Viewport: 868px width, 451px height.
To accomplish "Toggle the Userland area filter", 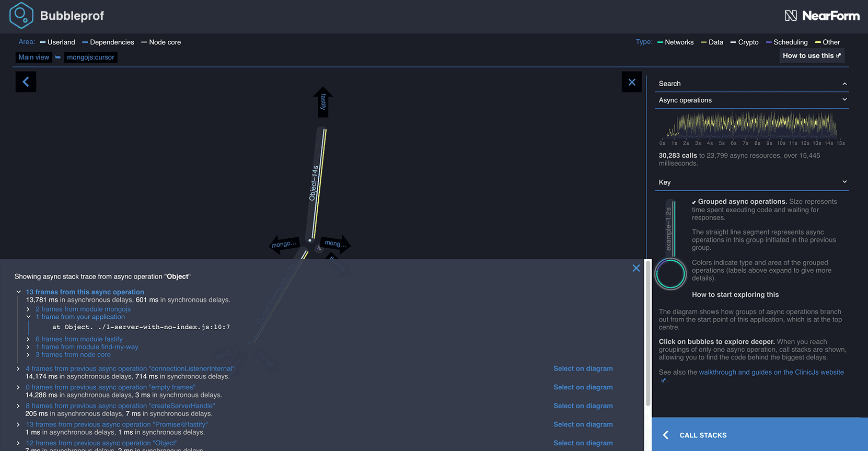I will [57, 42].
